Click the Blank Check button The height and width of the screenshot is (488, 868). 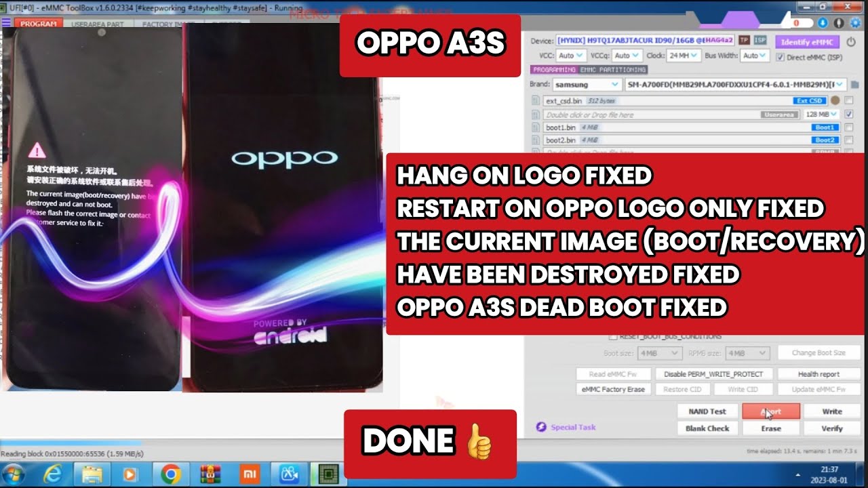click(707, 428)
